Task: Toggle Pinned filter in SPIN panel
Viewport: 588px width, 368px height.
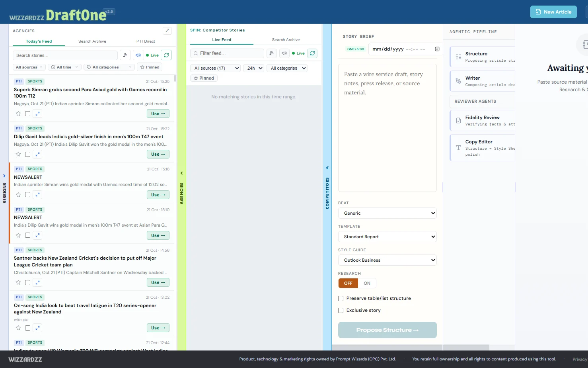Action: pyautogui.click(x=204, y=78)
